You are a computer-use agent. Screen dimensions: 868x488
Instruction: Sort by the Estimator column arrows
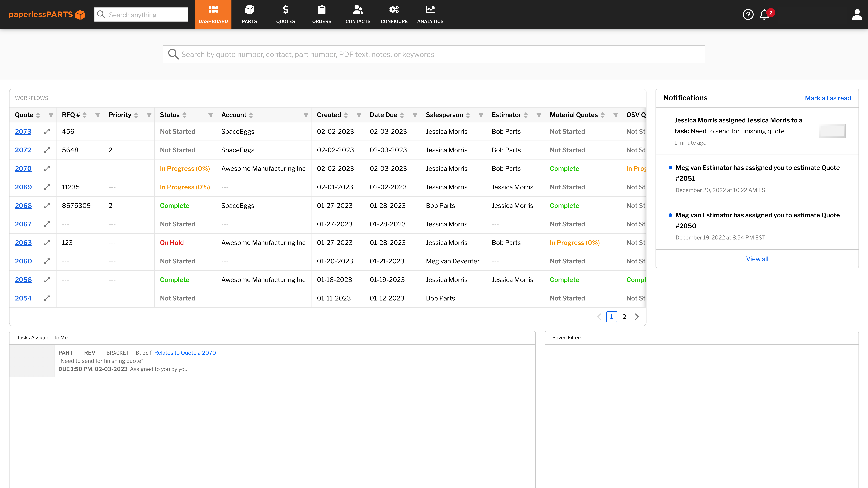(x=526, y=115)
